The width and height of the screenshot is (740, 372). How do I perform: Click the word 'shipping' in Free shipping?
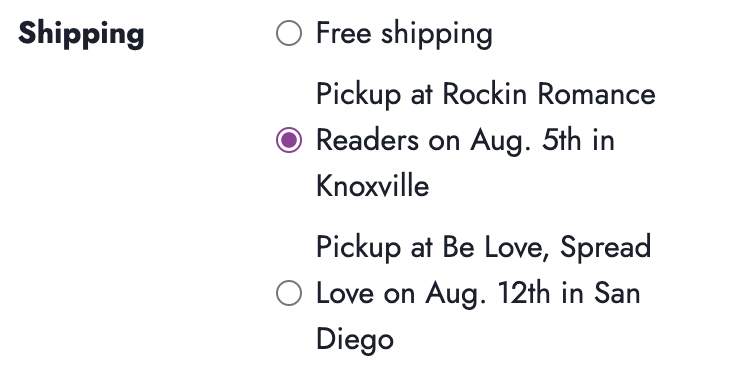point(437,34)
